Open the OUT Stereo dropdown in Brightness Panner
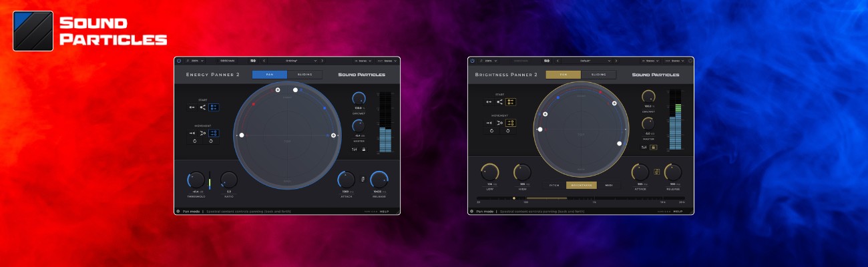This screenshot has width=868, height=267. pos(674,61)
